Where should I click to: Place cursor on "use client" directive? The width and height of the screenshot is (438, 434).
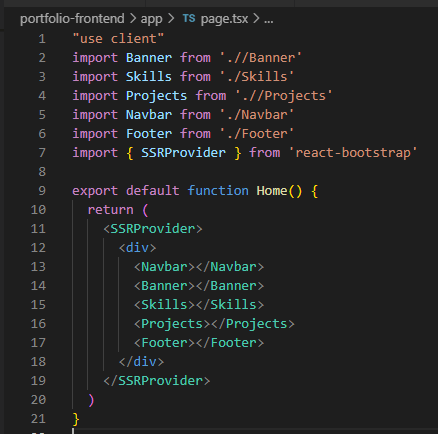point(118,39)
